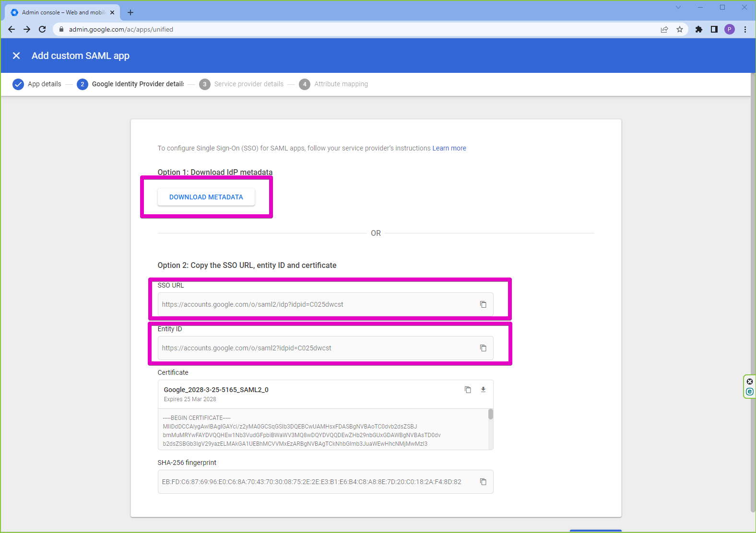The image size is (756, 533).
Task: Toggle the browser side panel
Action: point(714,29)
